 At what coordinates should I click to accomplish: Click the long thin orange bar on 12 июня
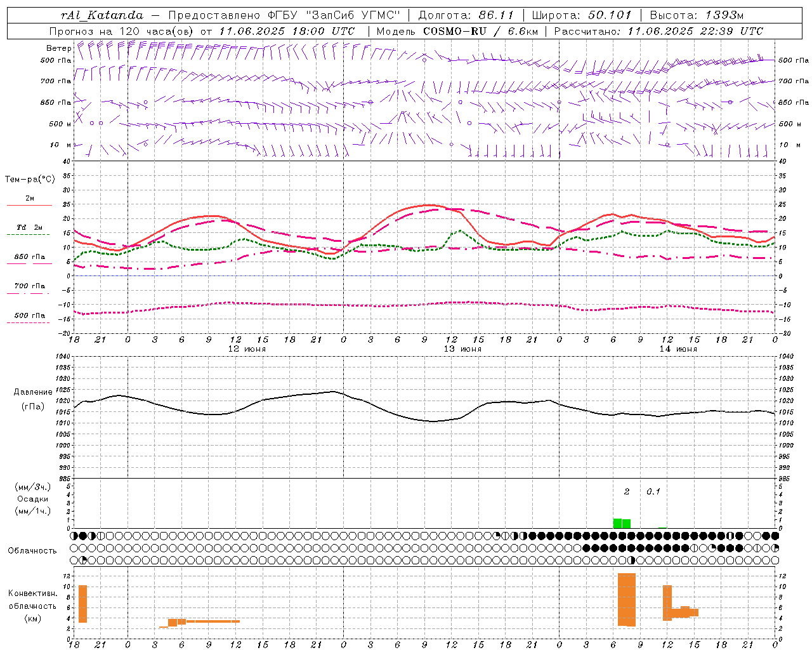[213, 621]
